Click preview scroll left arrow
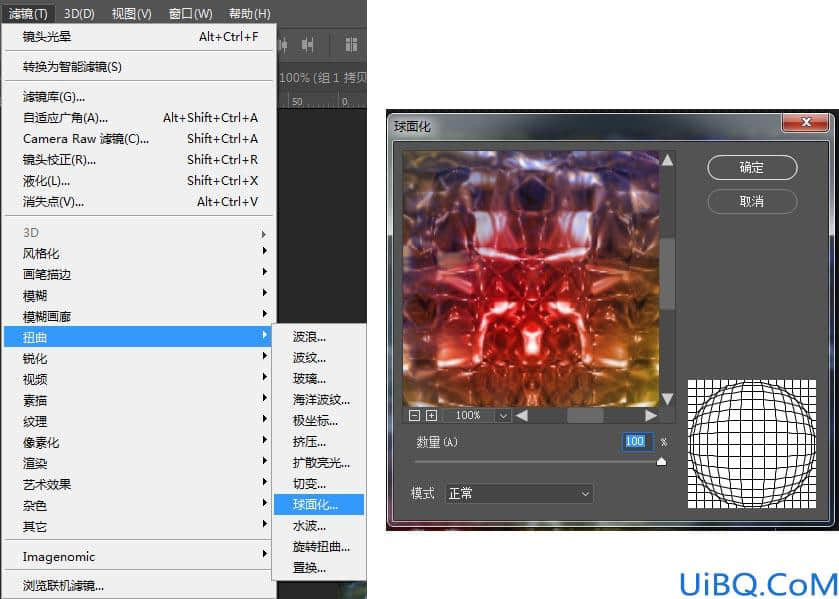The height and width of the screenshot is (599, 839). (x=522, y=415)
